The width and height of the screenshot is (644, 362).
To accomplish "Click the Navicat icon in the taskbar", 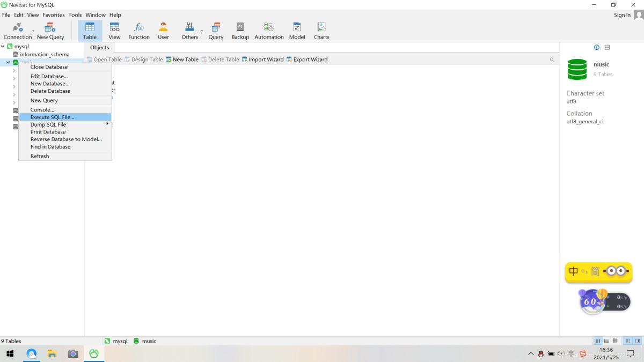I will [x=94, y=353].
